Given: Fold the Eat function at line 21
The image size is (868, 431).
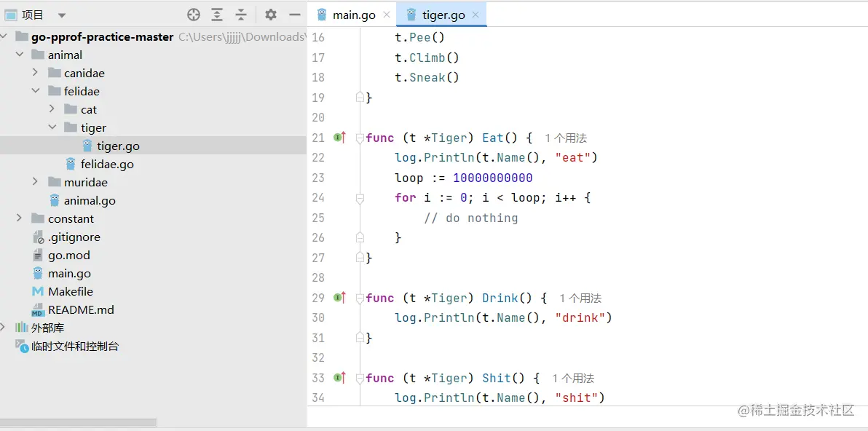Looking at the screenshot, I should click(x=360, y=138).
